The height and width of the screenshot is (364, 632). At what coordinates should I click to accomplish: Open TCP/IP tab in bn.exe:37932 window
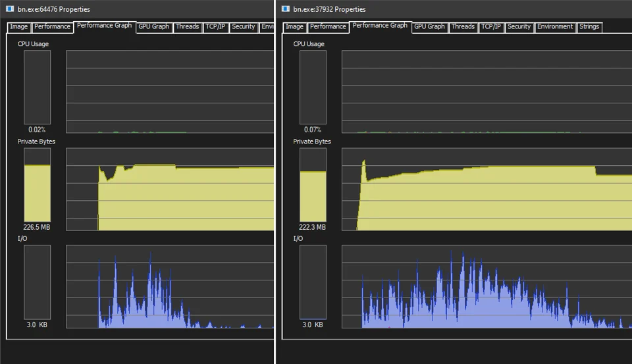click(491, 27)
